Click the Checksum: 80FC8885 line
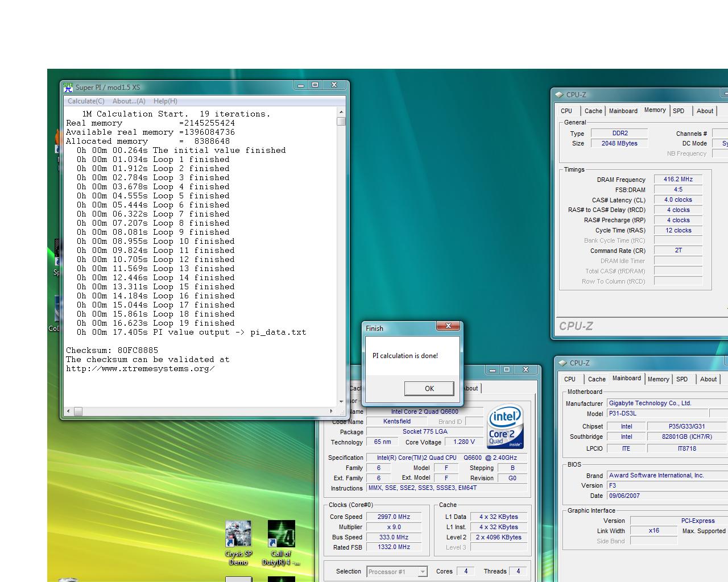 (112, 350)
